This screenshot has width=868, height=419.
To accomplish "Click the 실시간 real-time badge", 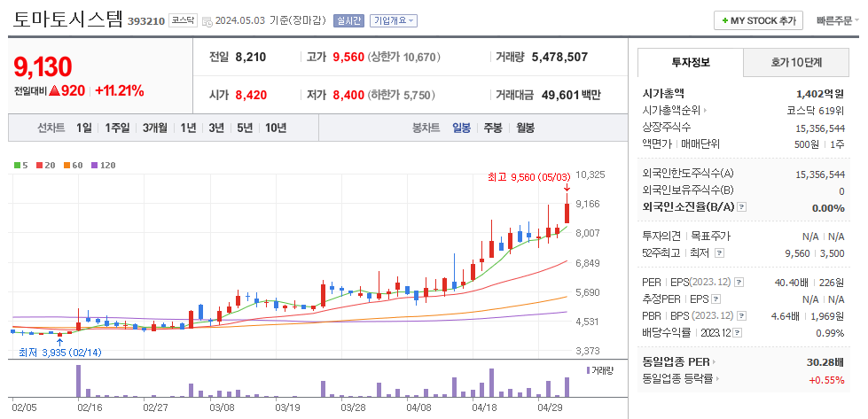I will [x=348, y=21].
